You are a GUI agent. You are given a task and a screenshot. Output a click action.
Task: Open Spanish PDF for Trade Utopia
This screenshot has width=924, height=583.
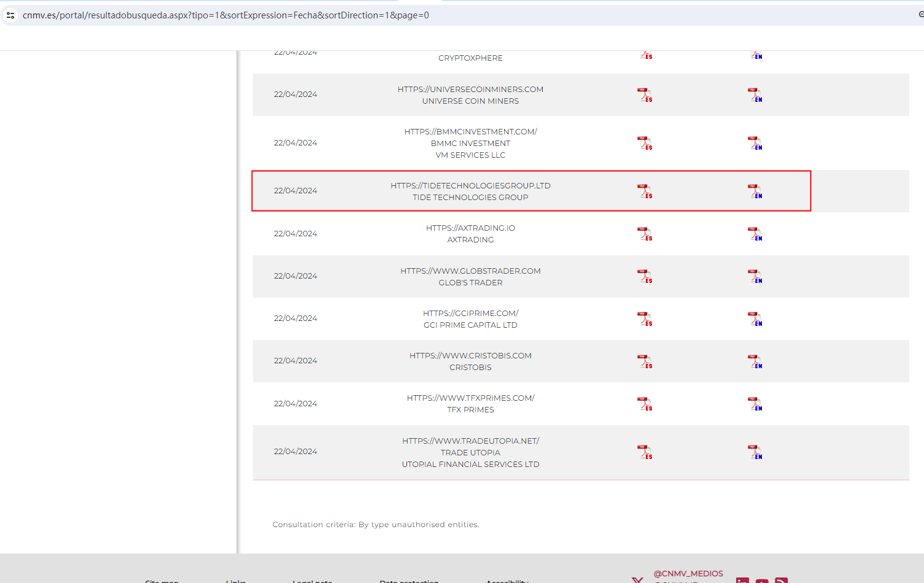pos(644,452)
